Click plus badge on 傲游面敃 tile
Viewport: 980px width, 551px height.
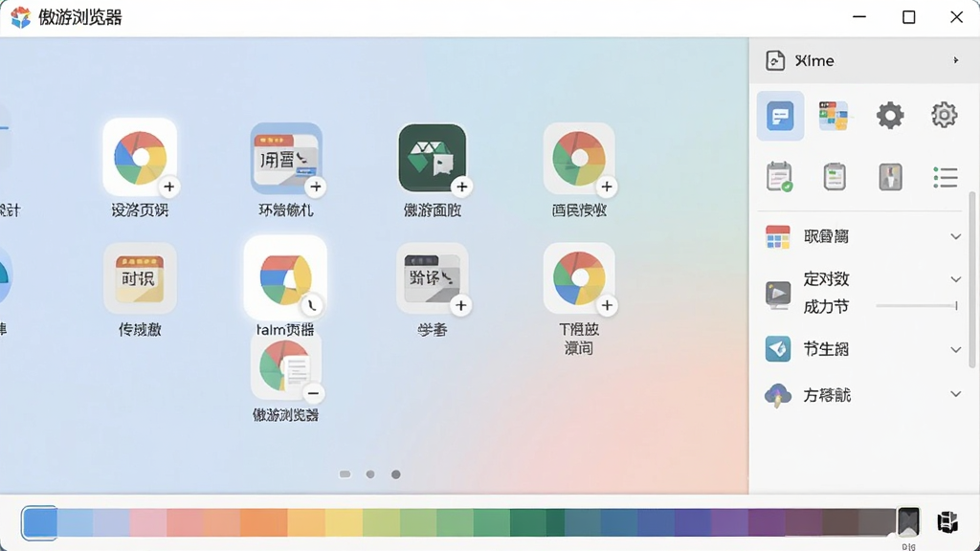point(462,187)
